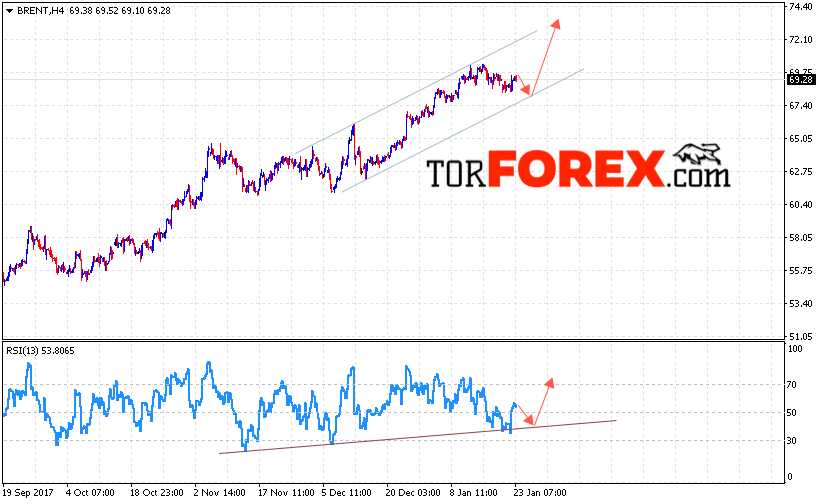
Task: Click the RSI upward red forecast arrow head
Action: coord(549,383)
